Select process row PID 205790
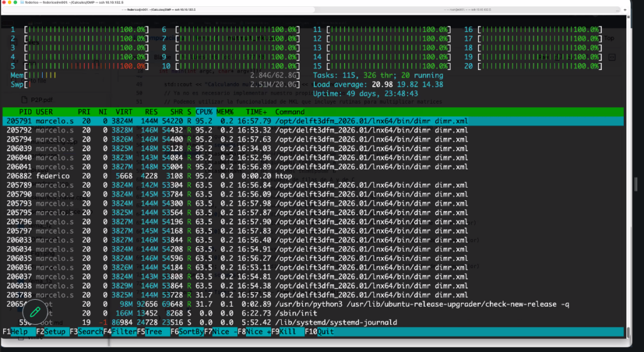The width and height of the screenshot is (644, 352). click(x=313, y=194)
